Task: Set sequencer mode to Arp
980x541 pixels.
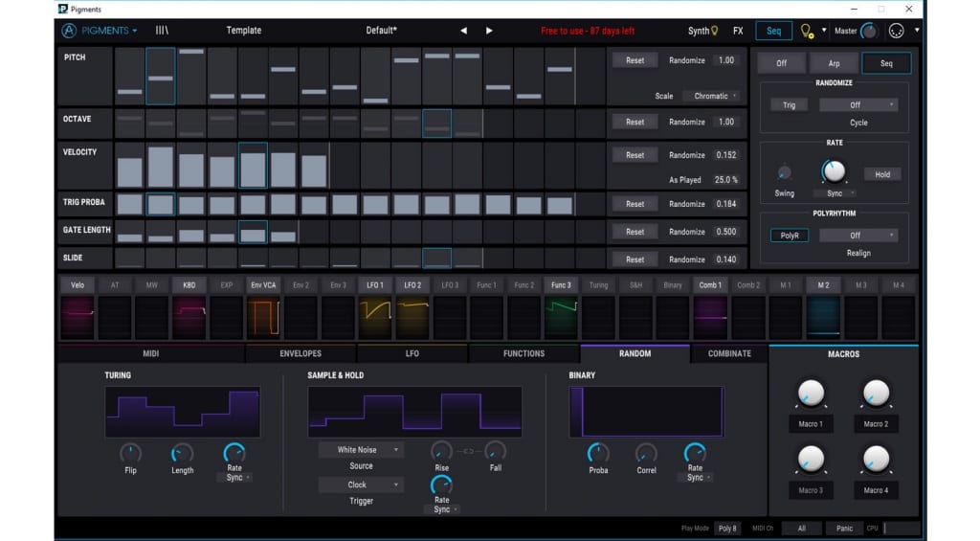Action: coord(834,63)
